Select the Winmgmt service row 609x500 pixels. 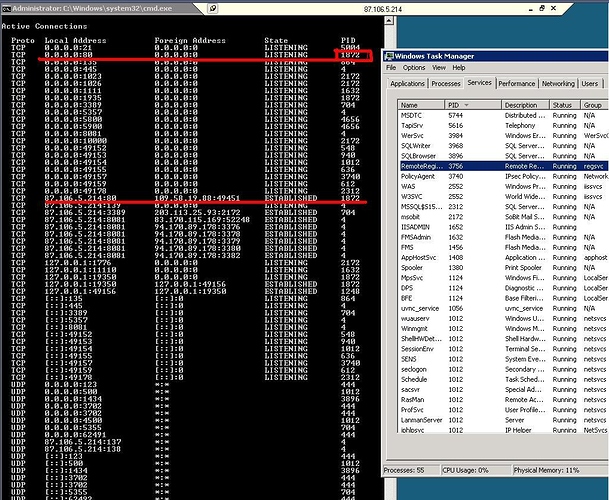pyautogui.click(x=503, y=328)
